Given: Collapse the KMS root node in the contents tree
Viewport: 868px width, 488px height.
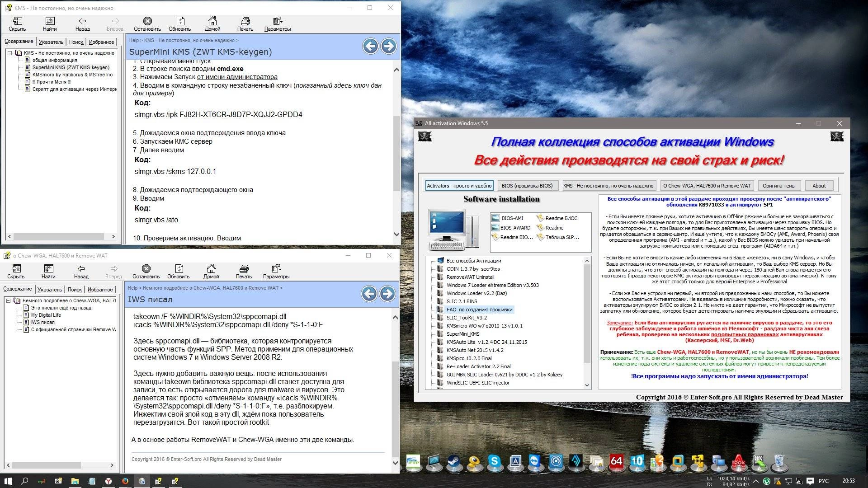Looking at the screenshot, I should tap(9, 53).
